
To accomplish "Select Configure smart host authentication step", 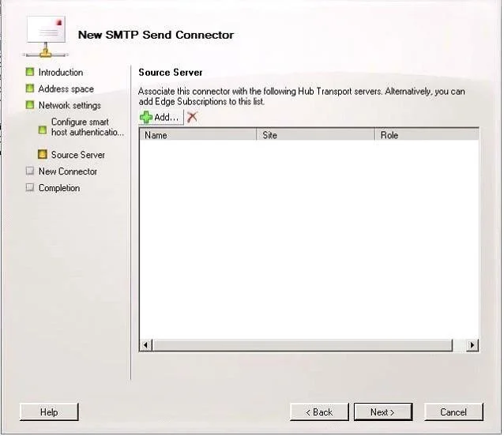I will 88,127.
